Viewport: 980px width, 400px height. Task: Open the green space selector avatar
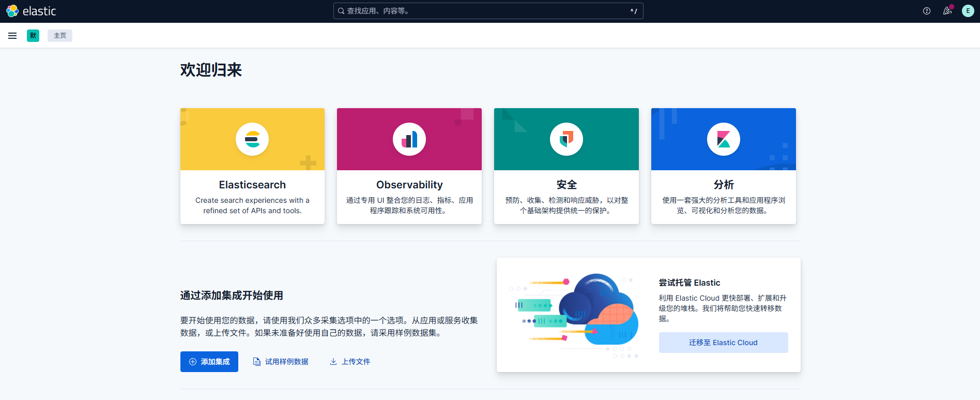(33, 36)
